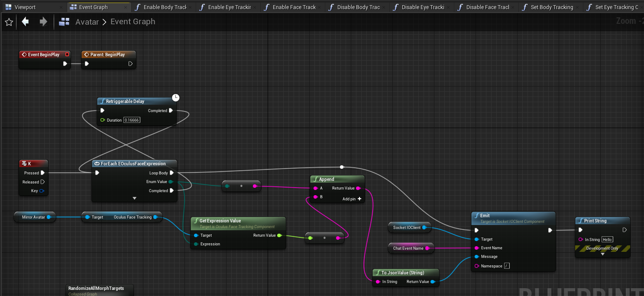644x296 pixels.
Task: Click the Emit node output exec pin
Action: pyautogui.click(x=550, y=230)
